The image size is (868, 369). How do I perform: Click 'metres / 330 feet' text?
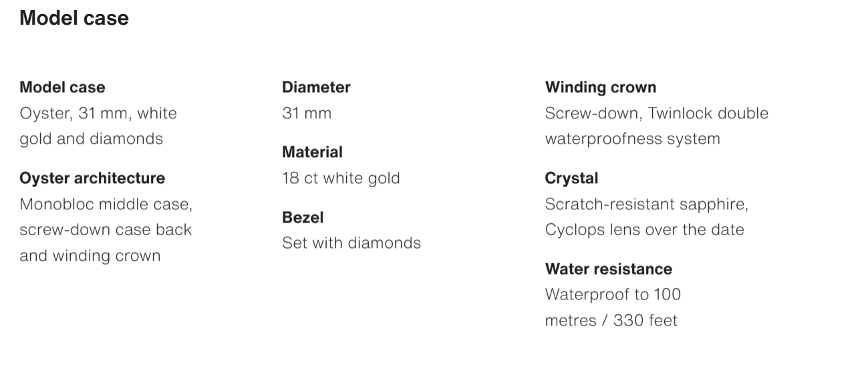[611, 320]
